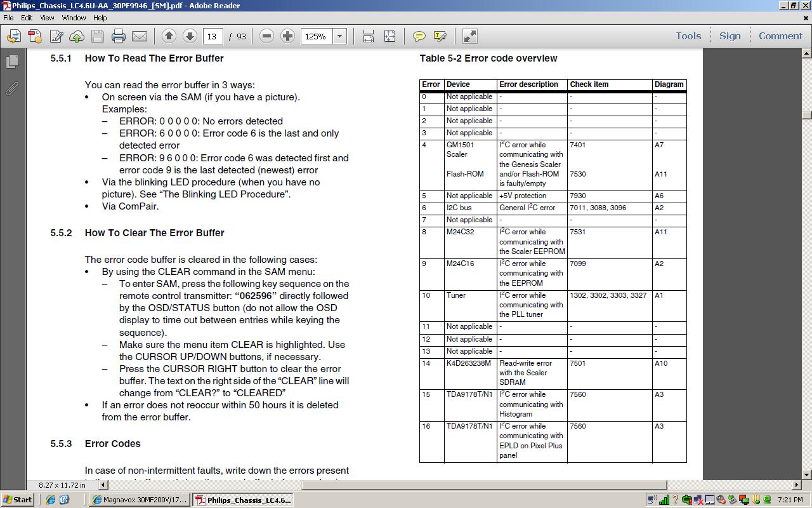Viewport: 812px width, 508px height.
Task: Click the vertical scrollbar up arrow
Action: coord(807,54)
